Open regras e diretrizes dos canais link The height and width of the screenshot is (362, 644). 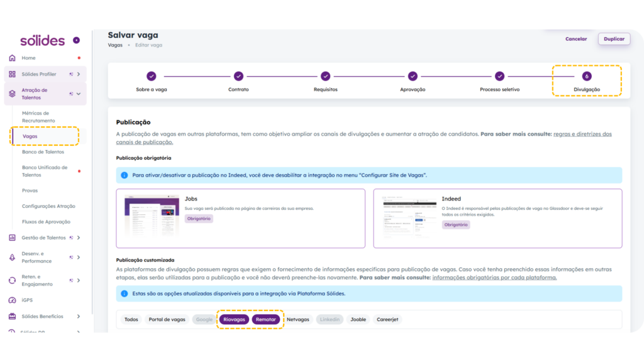click(582, 134)
